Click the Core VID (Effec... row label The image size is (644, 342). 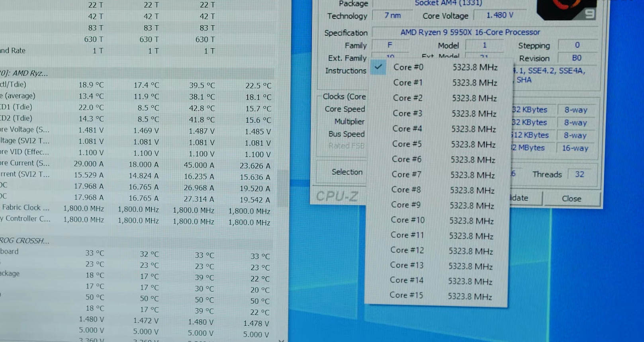[25, 152]
